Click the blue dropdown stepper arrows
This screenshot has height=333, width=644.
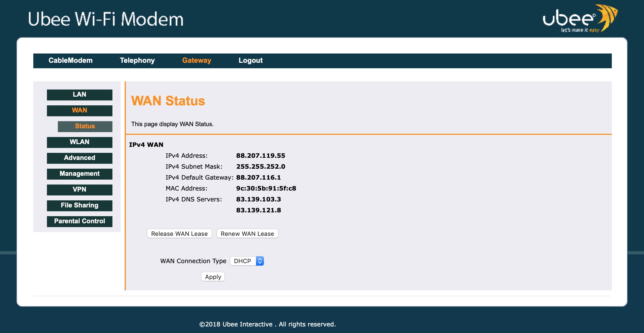pyautogui.click(x=260, y=261)
